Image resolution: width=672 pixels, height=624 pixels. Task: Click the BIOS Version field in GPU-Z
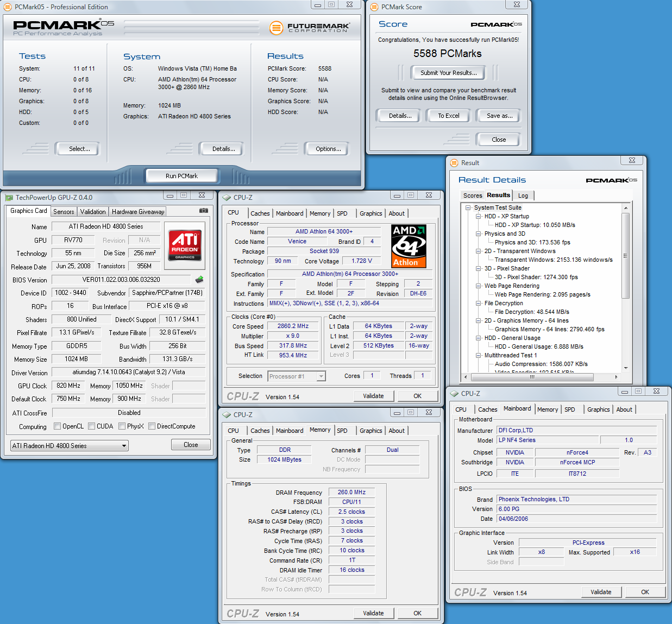pyautogui.click(x=121, y=280)
